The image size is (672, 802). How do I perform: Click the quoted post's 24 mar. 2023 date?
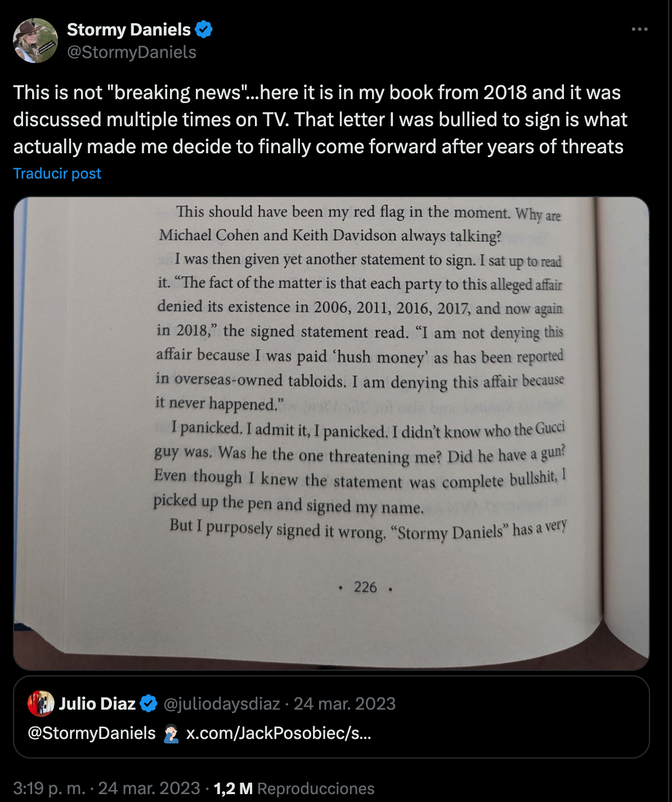coord(344,703)
